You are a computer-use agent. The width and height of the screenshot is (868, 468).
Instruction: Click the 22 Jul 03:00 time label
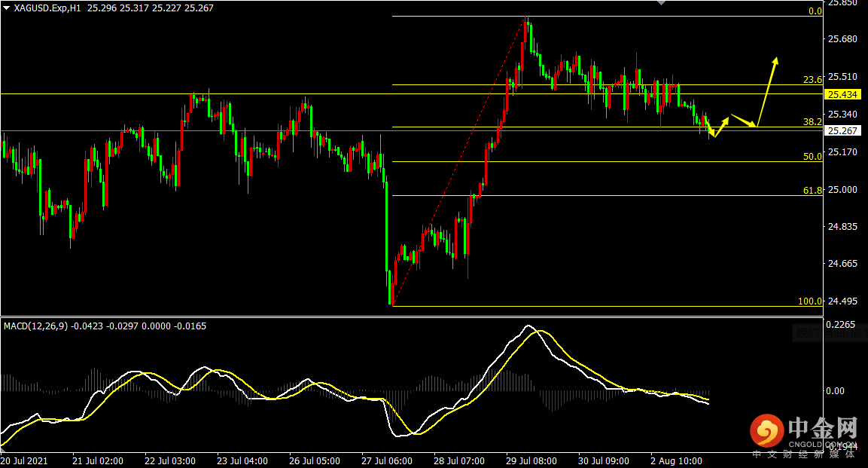point(170,460)
